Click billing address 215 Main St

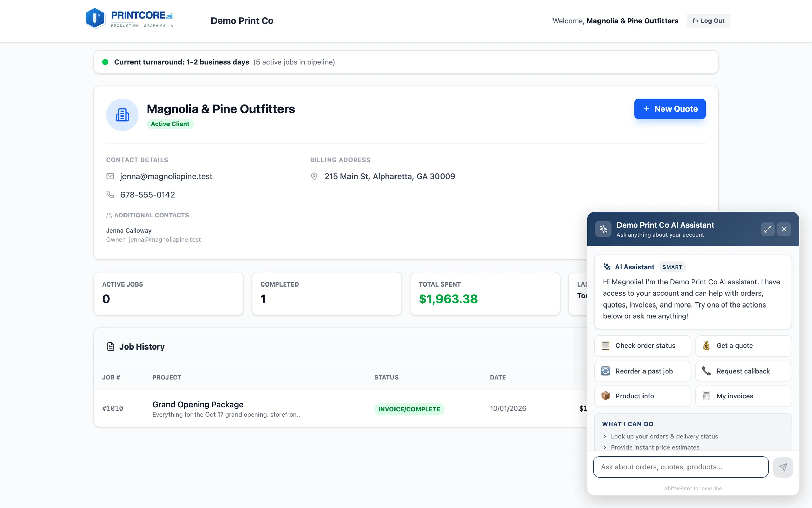[x=389, y=176]
